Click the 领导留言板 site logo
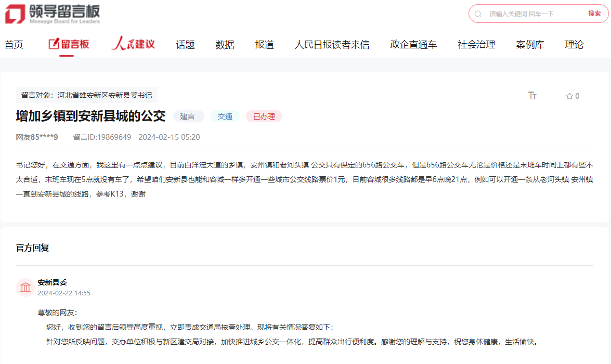The width and height of the screenshot is (611, 364). 53,14
